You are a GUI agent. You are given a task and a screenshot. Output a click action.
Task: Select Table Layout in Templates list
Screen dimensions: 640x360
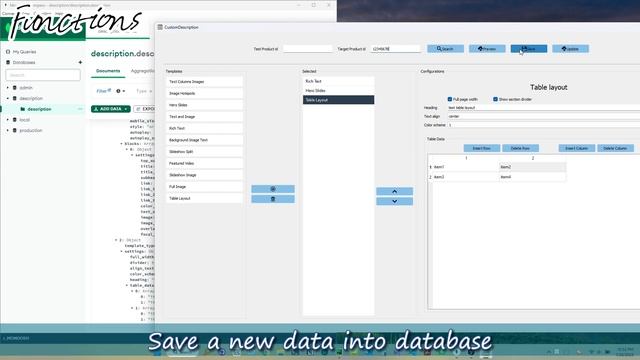point(204,198)
